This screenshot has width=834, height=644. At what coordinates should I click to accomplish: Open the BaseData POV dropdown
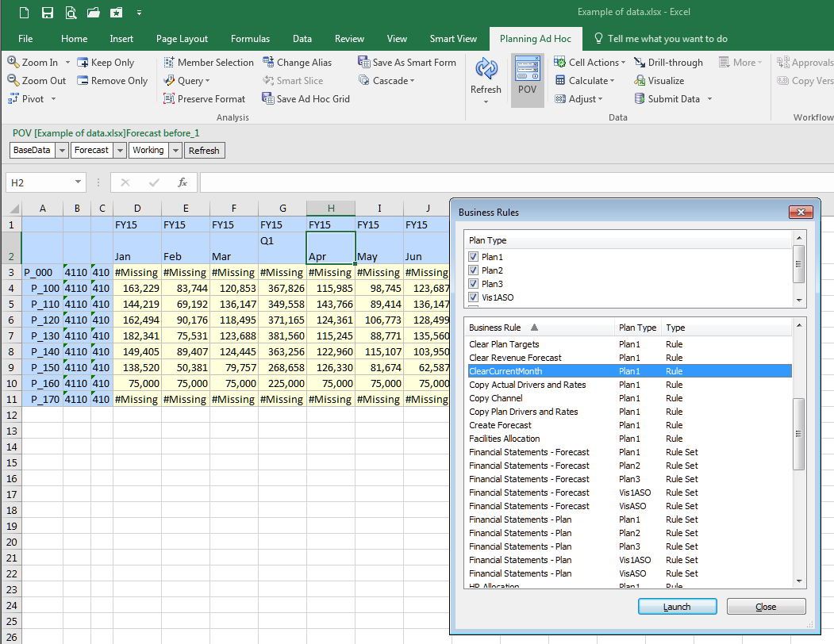(62, 151)
